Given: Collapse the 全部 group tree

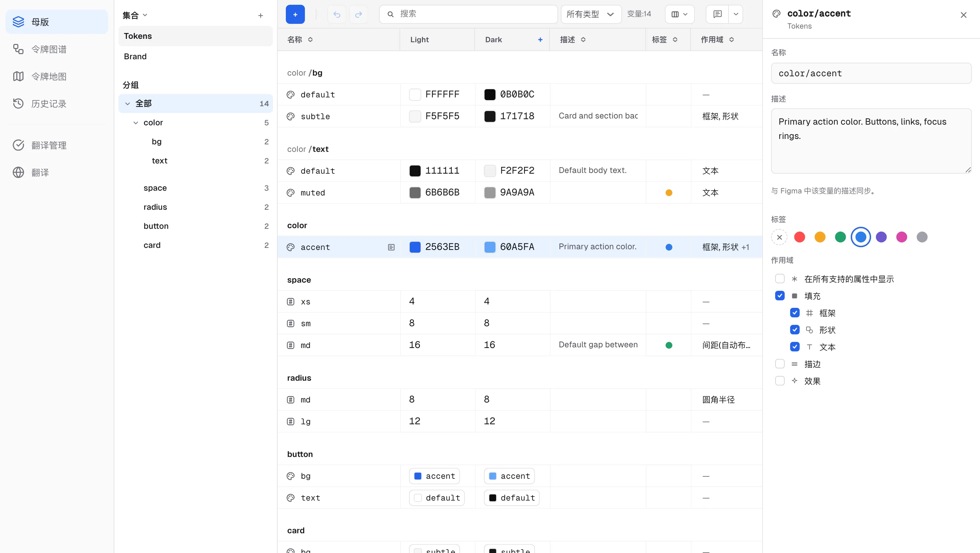Looking at the screenshot, I should 128,104.
